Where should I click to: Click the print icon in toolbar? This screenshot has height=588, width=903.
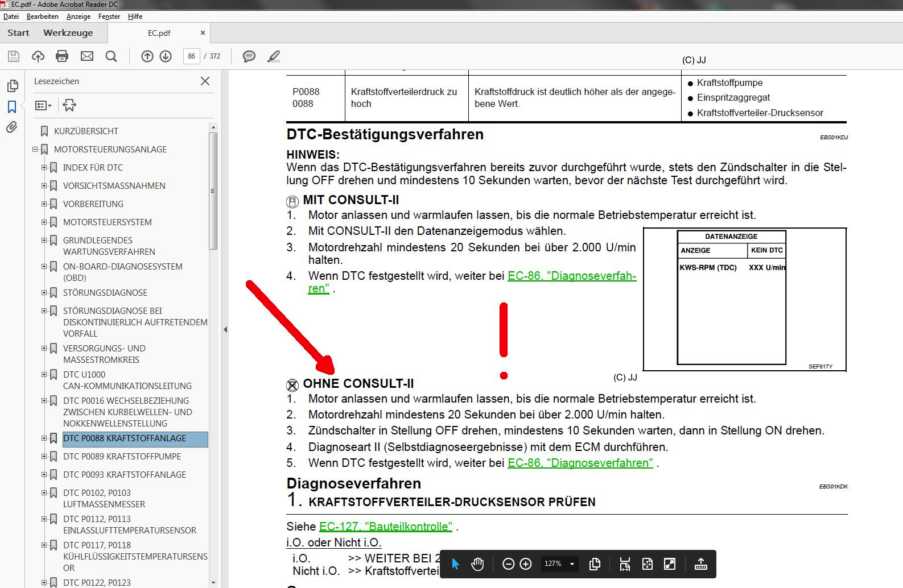tap(62, 56)
